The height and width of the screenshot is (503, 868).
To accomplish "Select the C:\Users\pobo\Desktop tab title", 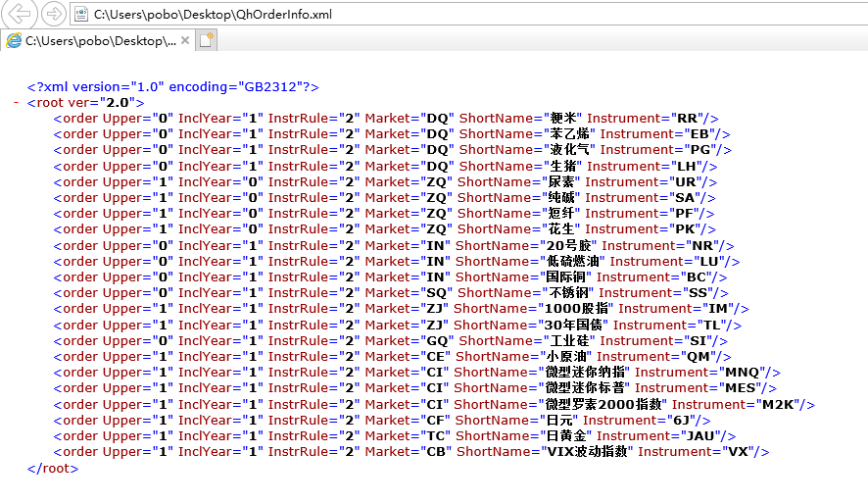I will (x=100, y=41).
